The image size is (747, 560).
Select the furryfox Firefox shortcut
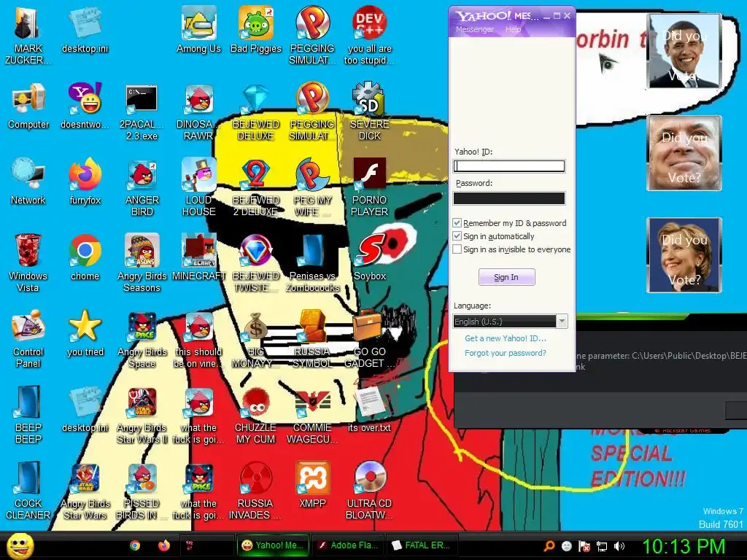pos(85,182)
